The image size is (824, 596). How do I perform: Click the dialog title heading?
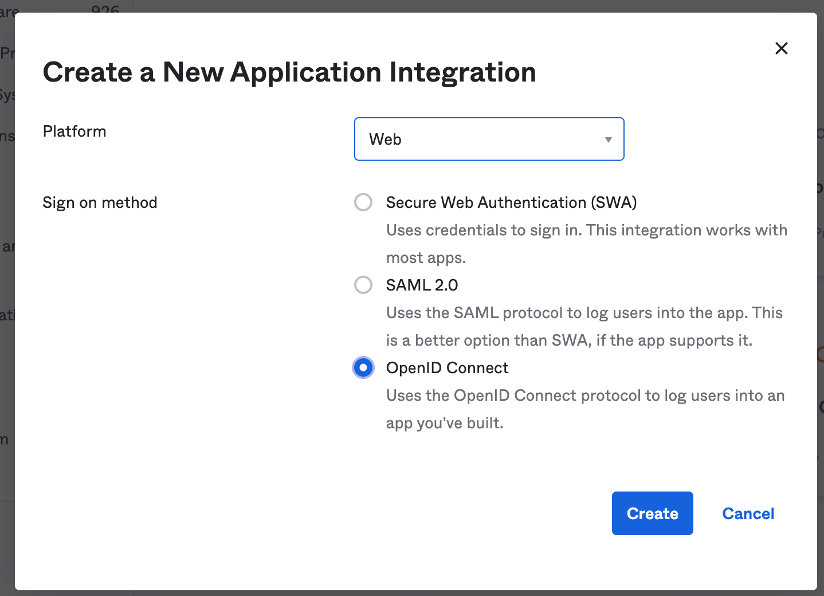click(289, 72)
